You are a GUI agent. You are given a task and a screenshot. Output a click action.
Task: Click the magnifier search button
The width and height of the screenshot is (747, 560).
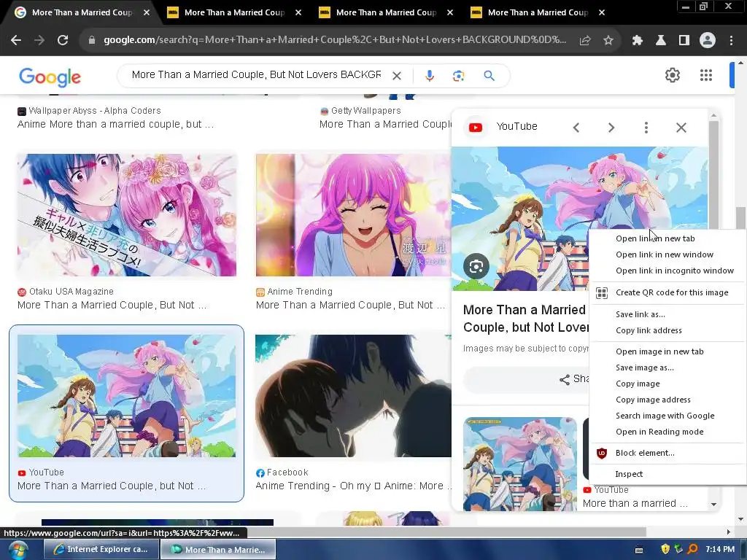coord(489,76)
